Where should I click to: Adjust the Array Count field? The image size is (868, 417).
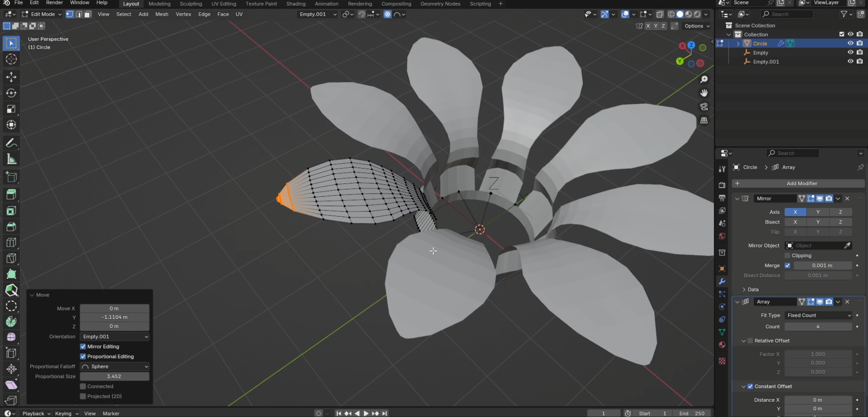point(818,326)
